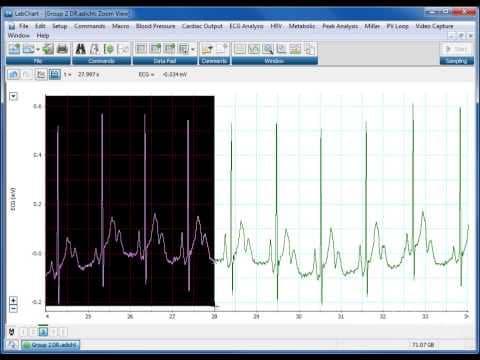Expand the Open file dropdown arrow
Screen dimensions: 480x360
coord(38,50)
